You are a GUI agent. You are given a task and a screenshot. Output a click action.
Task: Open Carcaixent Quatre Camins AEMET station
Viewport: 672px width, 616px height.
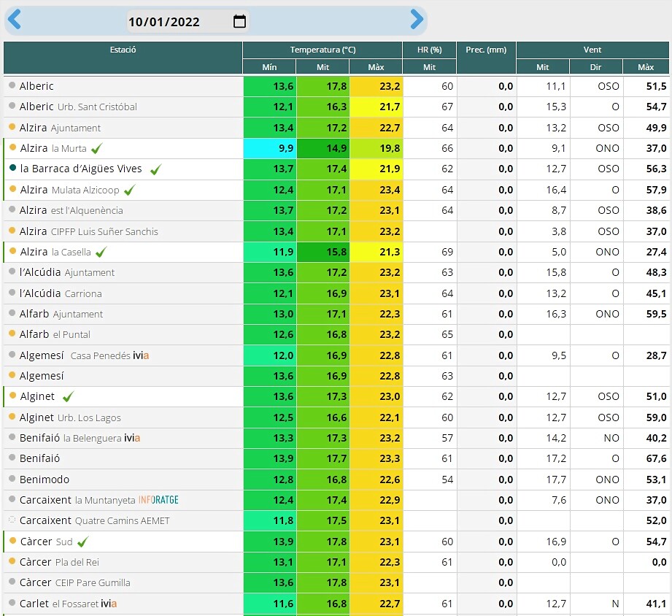[336, 521]
